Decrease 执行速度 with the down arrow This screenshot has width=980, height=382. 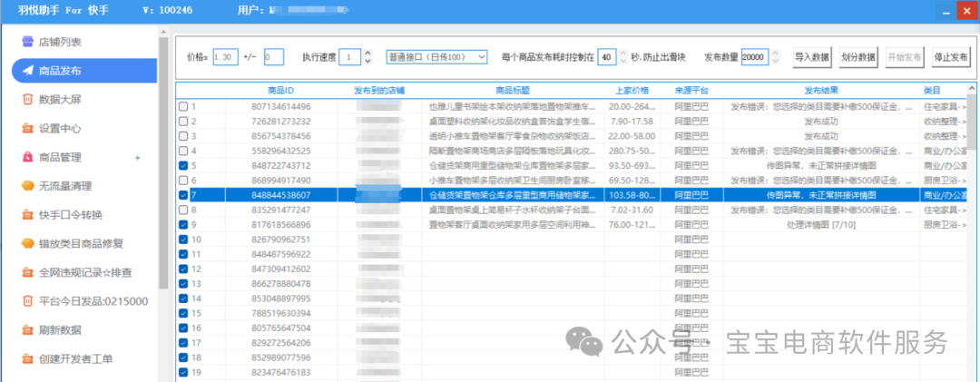tap(367, 61)
